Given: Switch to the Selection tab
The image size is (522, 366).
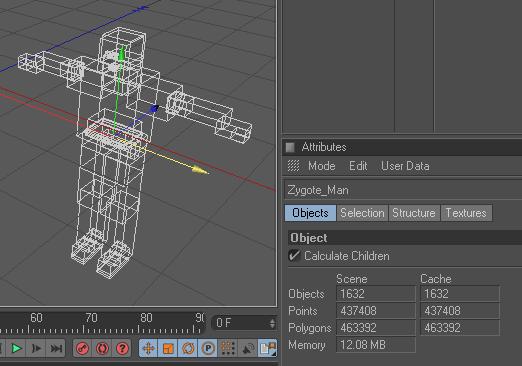Looking at the screenshot, I should pyautogui.click(x=362, y=213).
